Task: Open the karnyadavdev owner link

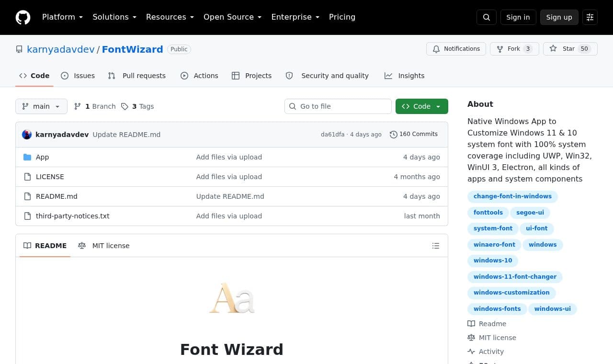Action: click(x=61, y=49)
